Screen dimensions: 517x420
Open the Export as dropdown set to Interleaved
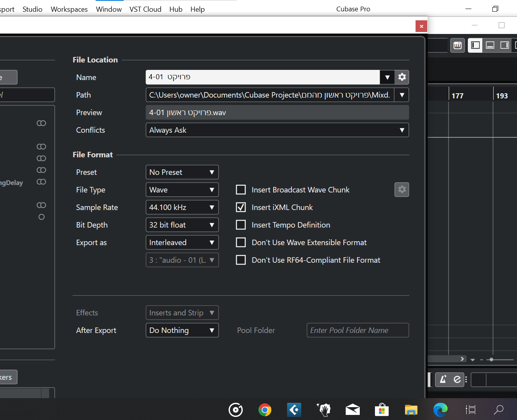(x=182, y=242)
